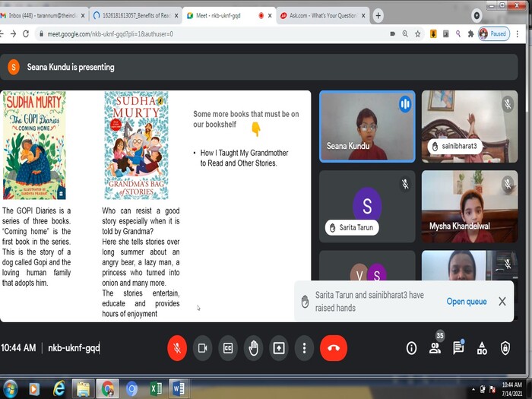Select Mysha Khandelwal video tile
532x399 pixels.
tap(470, 206)
